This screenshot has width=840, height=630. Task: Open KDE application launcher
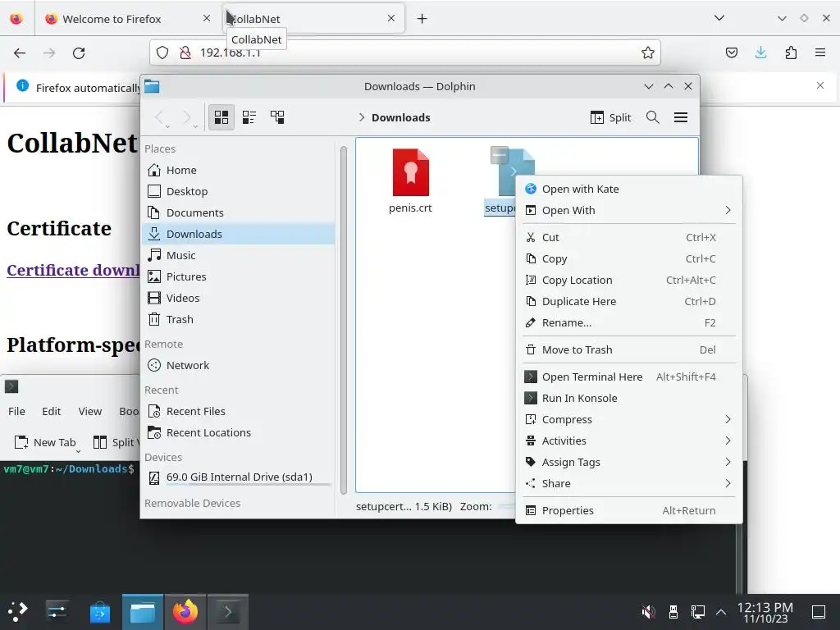(18, 611)
